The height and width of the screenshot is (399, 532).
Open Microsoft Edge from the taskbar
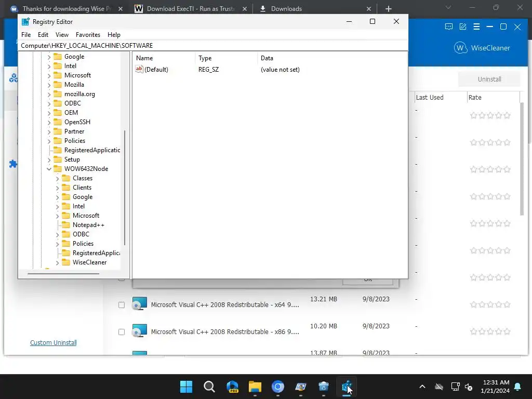pyautogui.click(x=232, y=387)
